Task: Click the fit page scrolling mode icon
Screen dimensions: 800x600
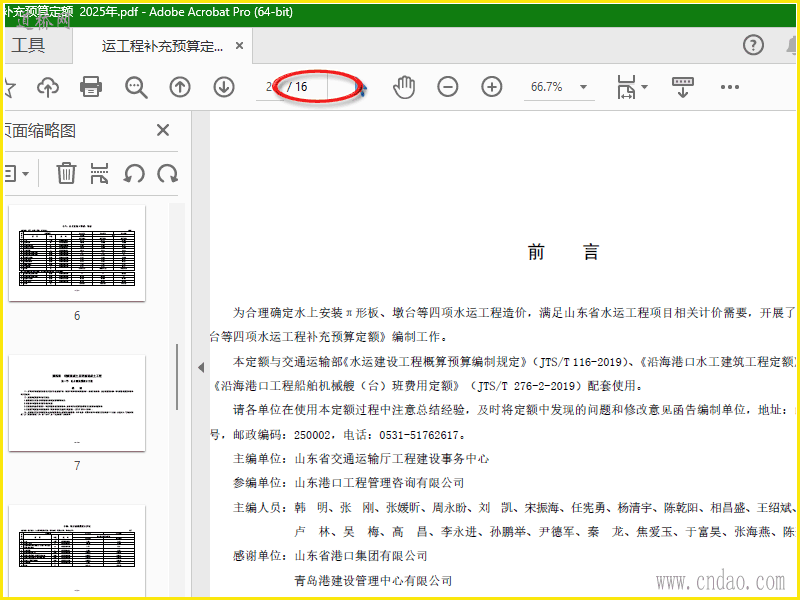Action: (626, 87)
